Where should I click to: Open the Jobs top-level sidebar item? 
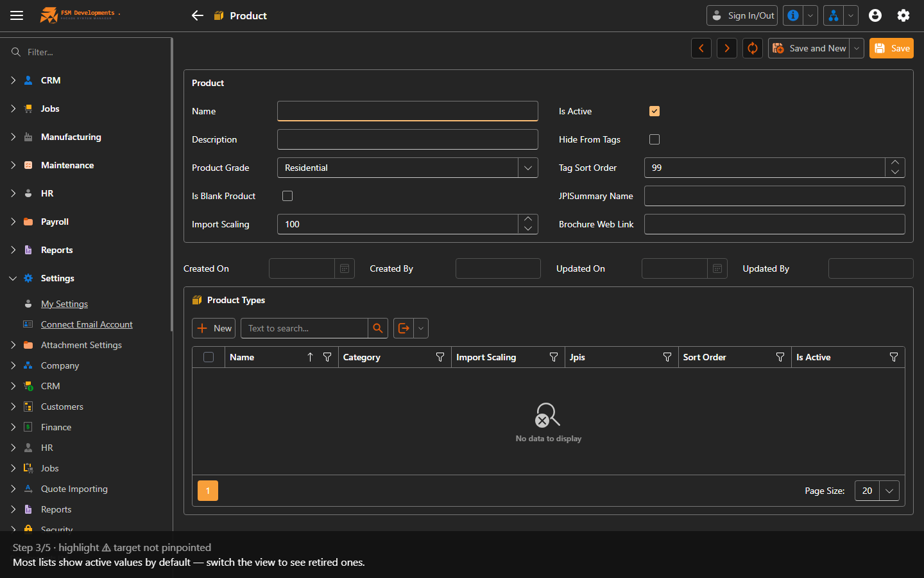pos(50,109)
